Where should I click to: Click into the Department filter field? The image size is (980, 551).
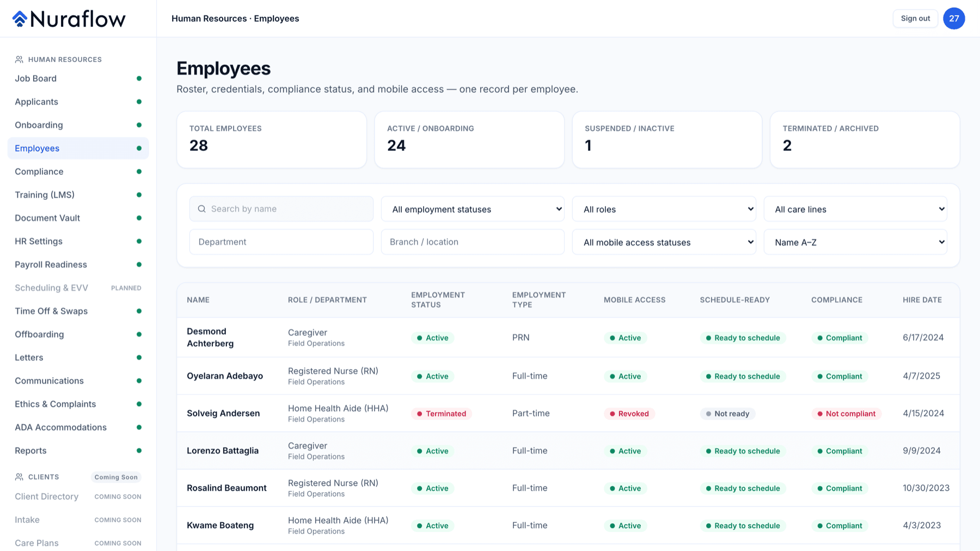[281, 242]
